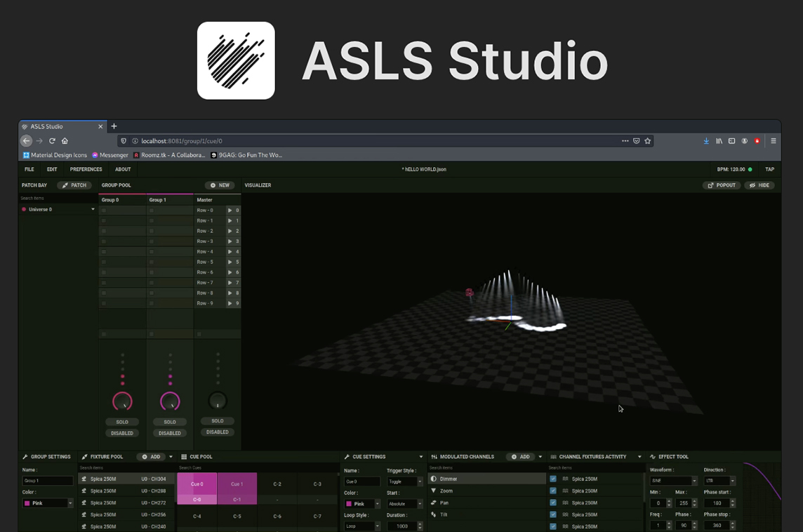Play master Row - 5
Screen dimensions: 803x532
pos(230,262)
